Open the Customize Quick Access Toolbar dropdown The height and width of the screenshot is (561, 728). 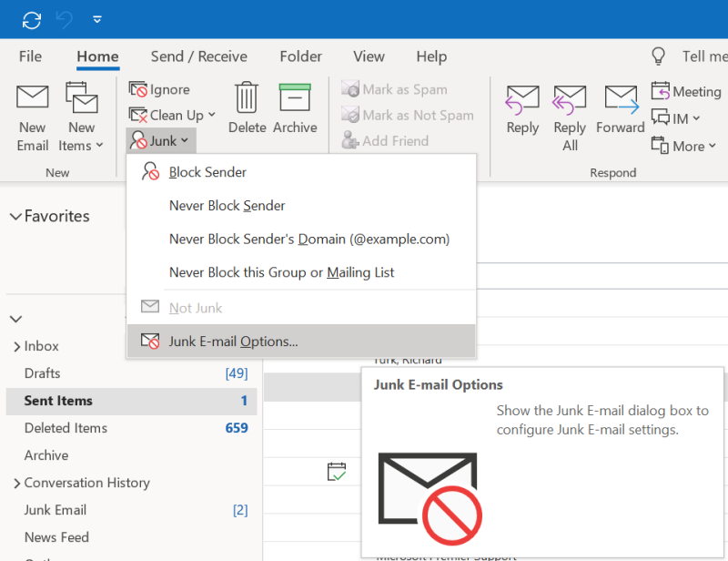pyautogui.click(x=97, y=19)
